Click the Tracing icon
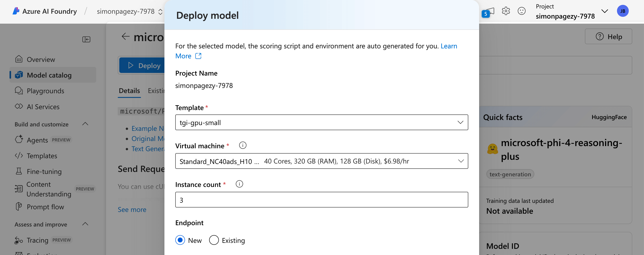The width and height of the screenshot is (644, 255). [x=19, y=240]
